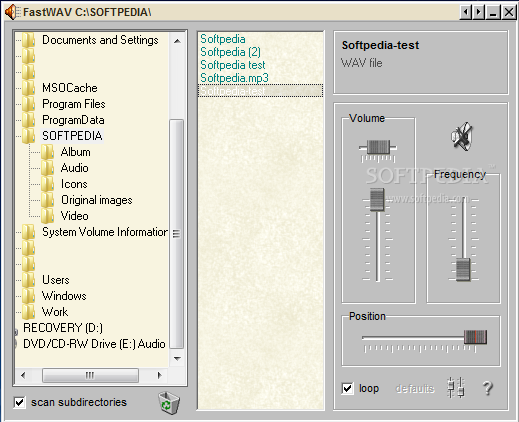This screenshot has height=422, width=519.
Task: Click horizontal scrollbar left arrow
Action: [23, 375]
